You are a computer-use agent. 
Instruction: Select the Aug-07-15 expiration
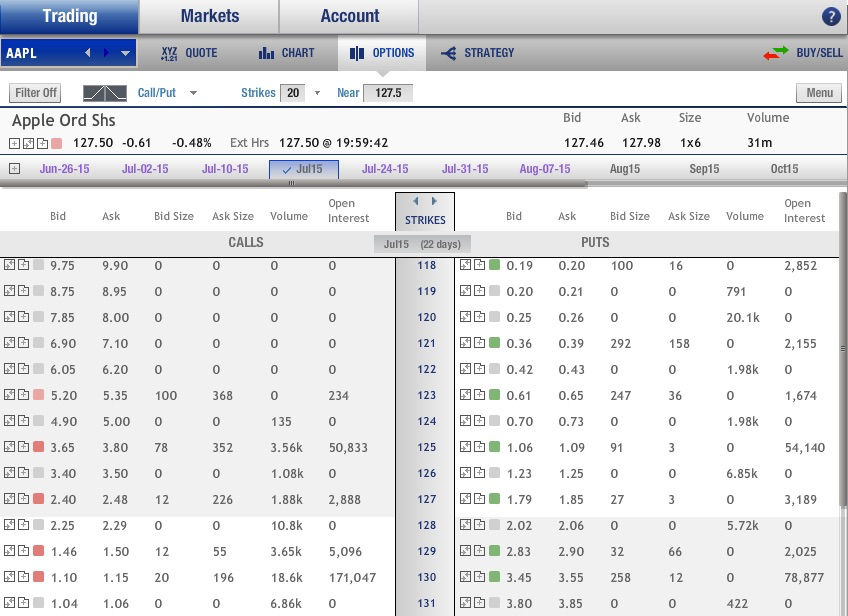(545, 169)
